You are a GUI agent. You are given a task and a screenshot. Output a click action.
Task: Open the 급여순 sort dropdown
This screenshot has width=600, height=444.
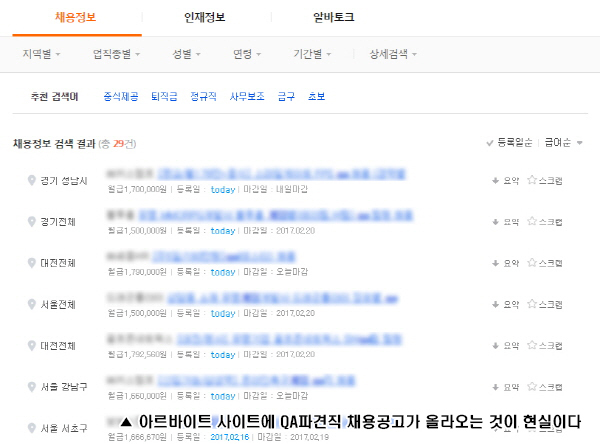tap(563, 143)
